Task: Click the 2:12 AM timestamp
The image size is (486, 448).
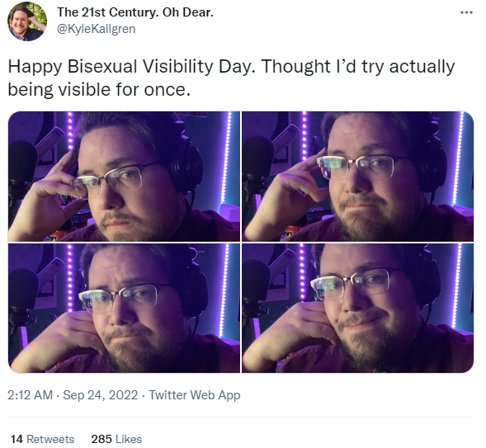Action: click(30, 395)
